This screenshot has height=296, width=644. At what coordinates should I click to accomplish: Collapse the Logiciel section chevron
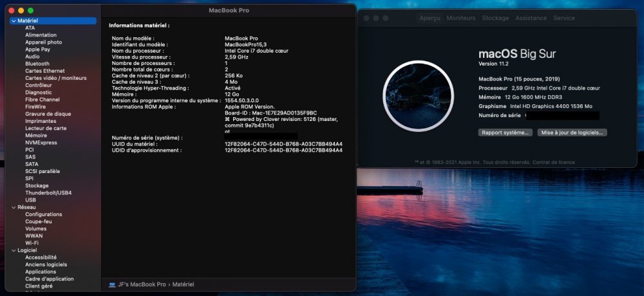(x=14, y=250)
